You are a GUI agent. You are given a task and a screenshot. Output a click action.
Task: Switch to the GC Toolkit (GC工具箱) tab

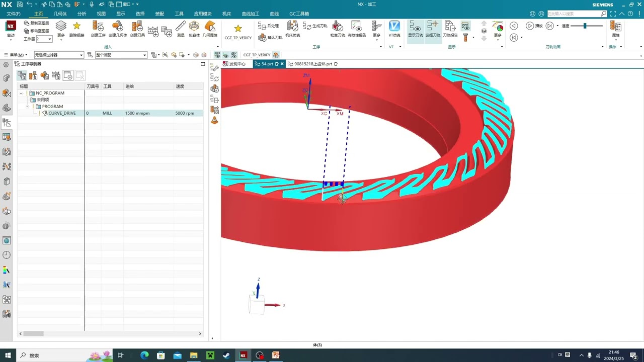coord(299,14)
